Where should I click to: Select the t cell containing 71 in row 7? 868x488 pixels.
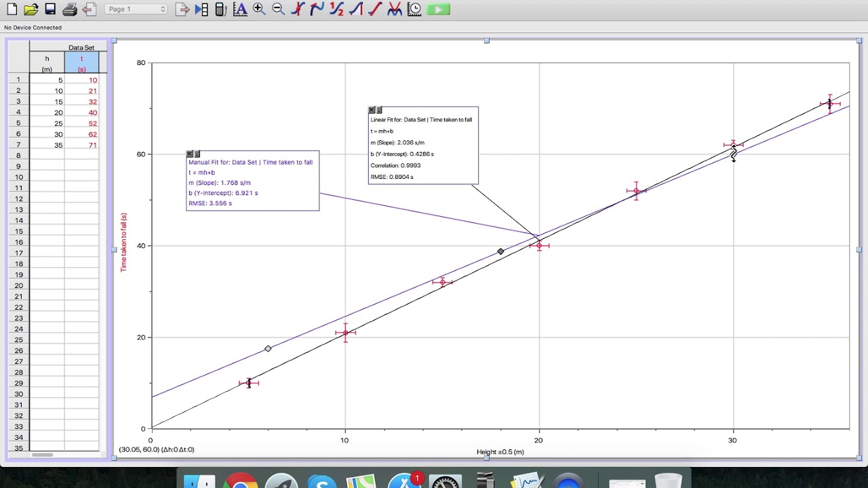pos(81,145)
